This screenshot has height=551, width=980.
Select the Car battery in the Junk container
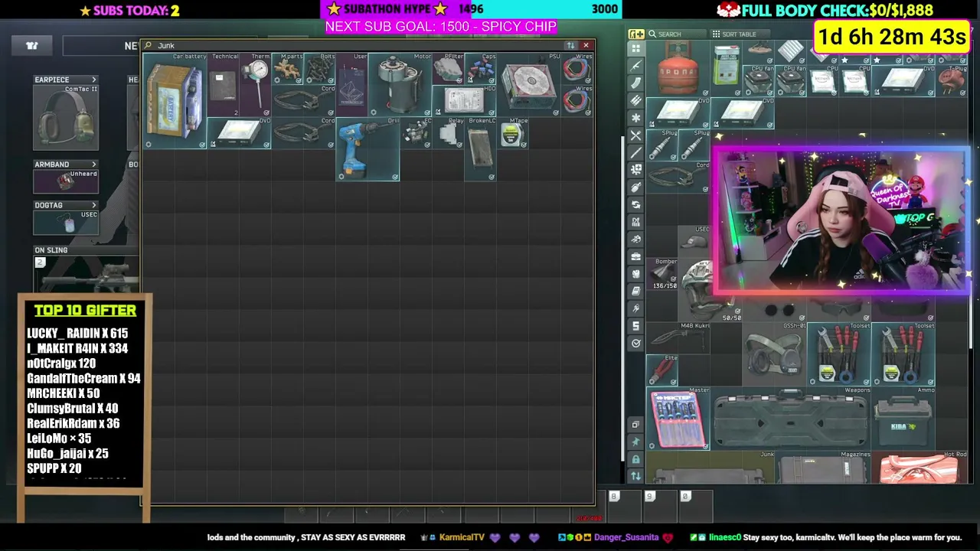tap(175, 100)
